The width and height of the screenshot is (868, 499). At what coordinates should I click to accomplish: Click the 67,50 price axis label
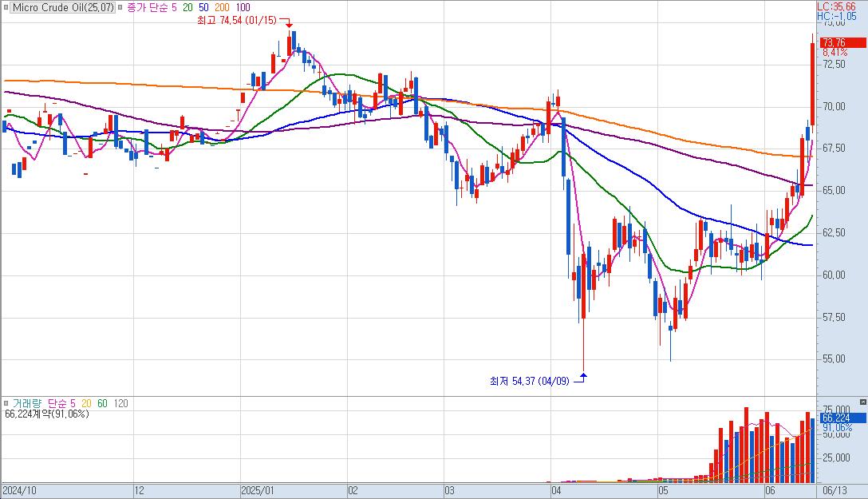[x=834, y=148]
